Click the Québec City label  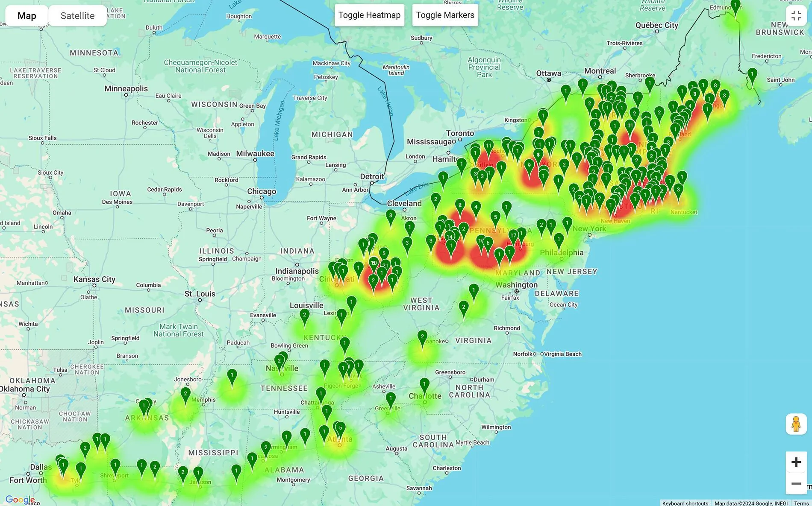pos(657,25)
